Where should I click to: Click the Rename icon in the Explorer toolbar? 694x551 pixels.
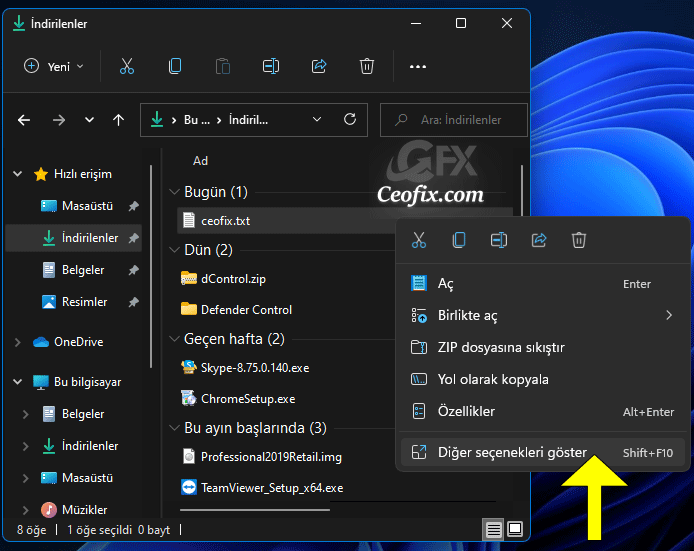pos(271,66)
